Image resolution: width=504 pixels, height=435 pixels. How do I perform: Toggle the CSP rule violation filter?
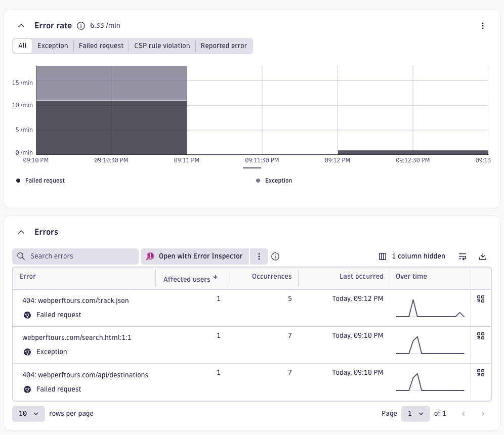click(x=162, y=46)
